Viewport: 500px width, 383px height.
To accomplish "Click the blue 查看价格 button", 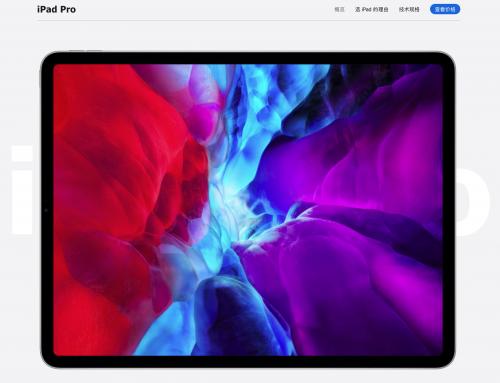I will coord(445,9).
